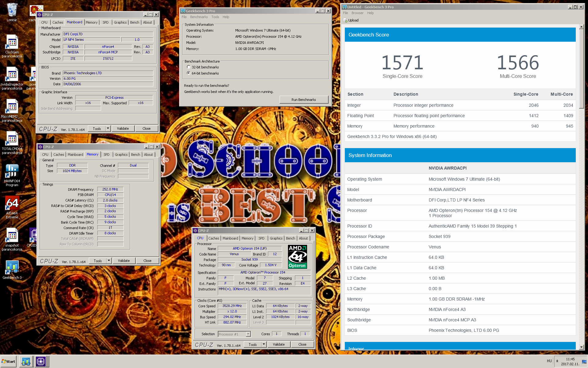Click Geekbench taskbar button
The width and height of the screenshot is (588, 368).
(26, 362)
